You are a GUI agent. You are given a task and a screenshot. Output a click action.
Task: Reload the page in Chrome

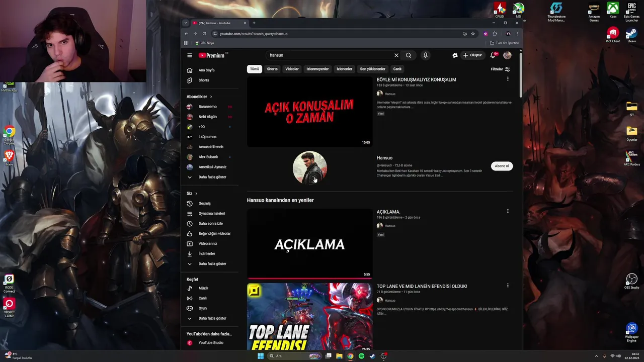click(204, 34)
